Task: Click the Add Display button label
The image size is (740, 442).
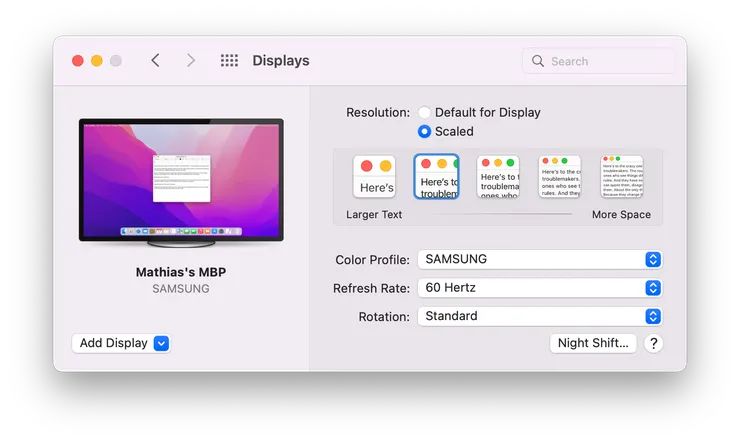Action: 114,343
